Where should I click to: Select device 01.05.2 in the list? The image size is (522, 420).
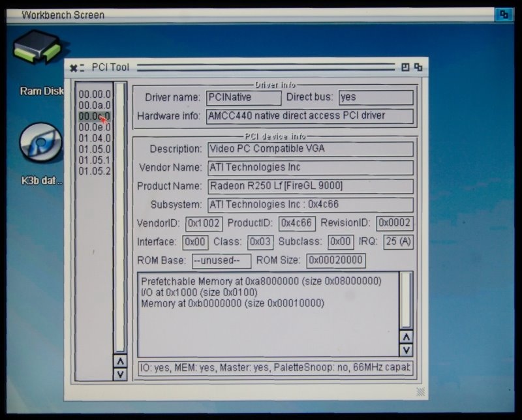pyautogui.click(x=95, y=172)
